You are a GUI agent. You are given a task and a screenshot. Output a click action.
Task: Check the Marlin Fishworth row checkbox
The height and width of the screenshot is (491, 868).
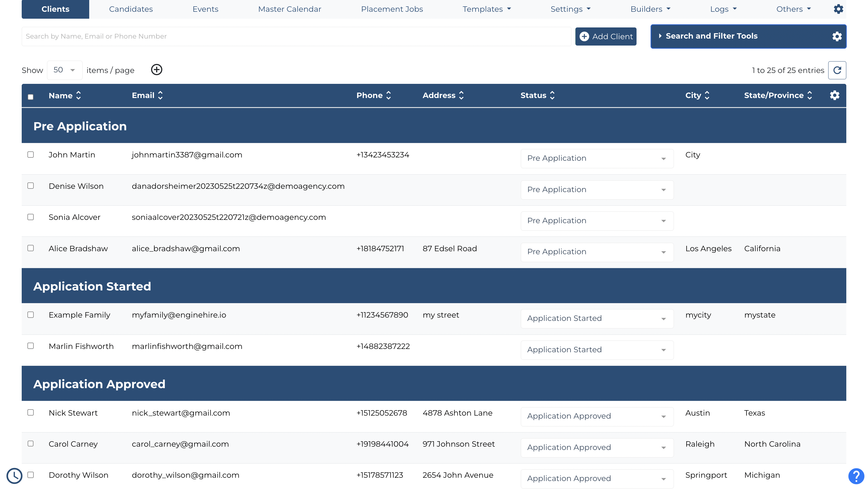(x=31, y=346)
